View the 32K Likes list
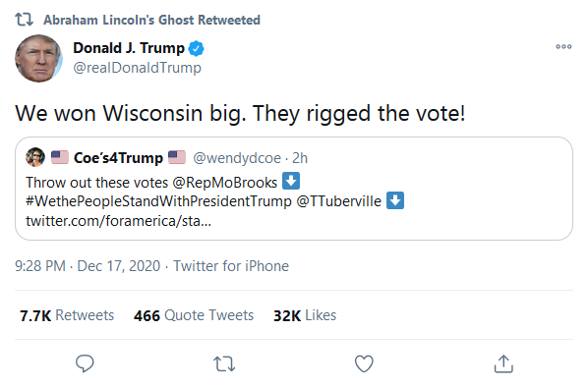Image resolution: width=588 pixels, height=387 pixels. (x=305, y=315)
